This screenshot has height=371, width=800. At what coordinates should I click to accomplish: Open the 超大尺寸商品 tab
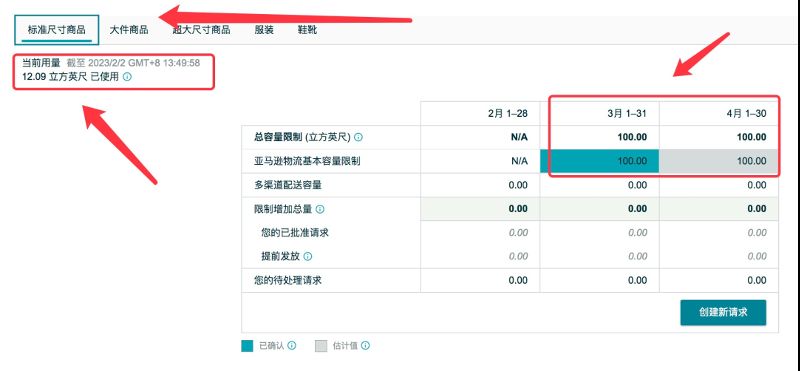[x=201, y=30]
